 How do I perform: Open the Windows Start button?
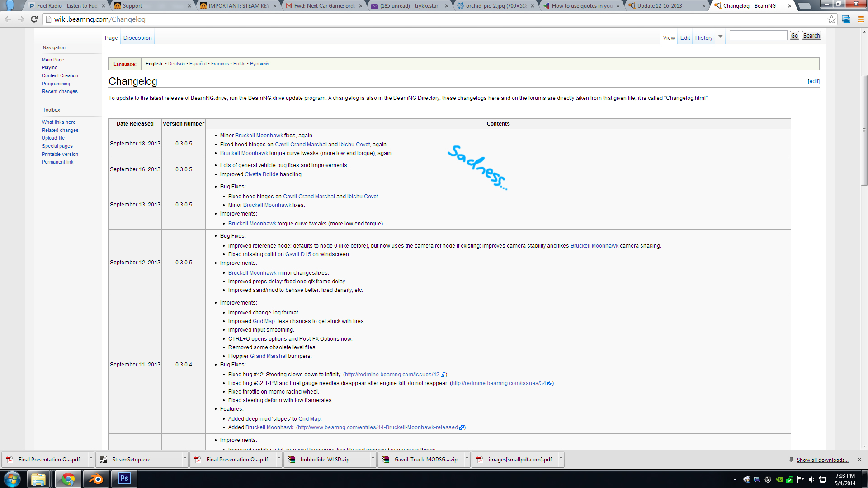[x=12, y=479]
